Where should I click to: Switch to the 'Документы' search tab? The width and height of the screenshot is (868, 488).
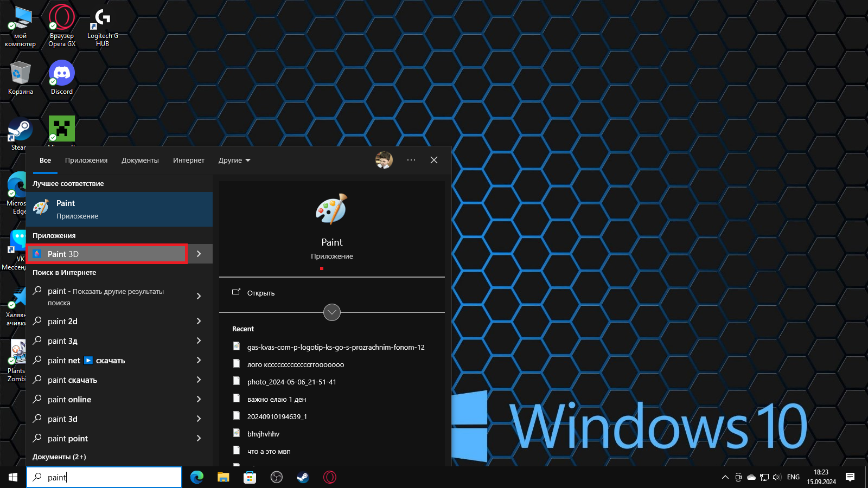pyautogui.click(x=140, y=160)
